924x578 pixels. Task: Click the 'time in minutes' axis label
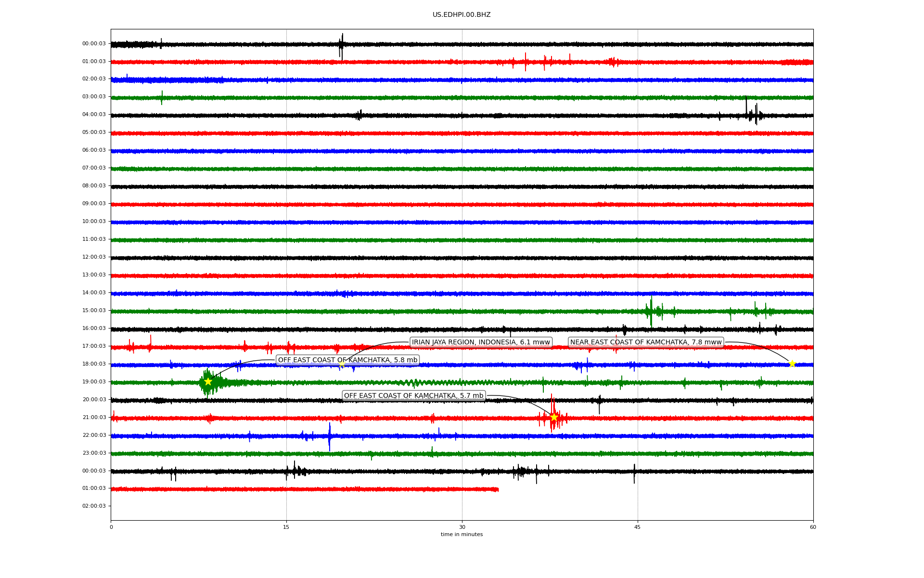(462, 535)
